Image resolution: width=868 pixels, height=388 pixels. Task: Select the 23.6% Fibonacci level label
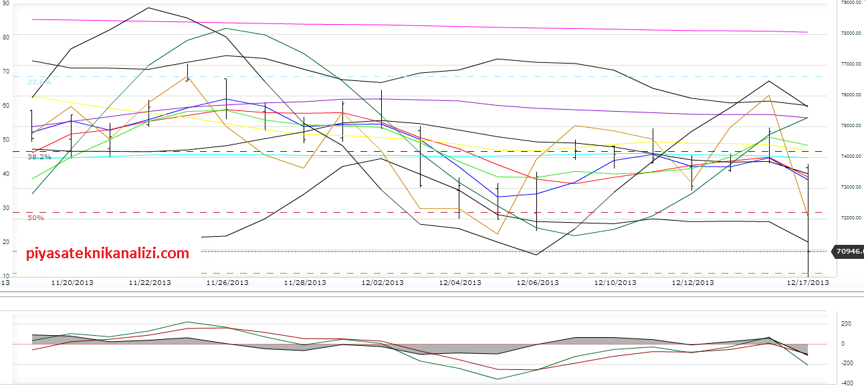[39, 82]
